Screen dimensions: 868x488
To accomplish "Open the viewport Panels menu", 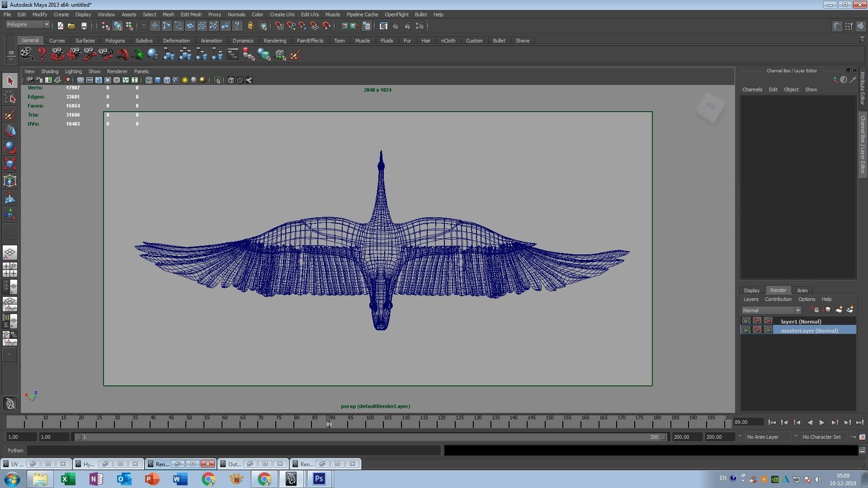I will [141, 71].
